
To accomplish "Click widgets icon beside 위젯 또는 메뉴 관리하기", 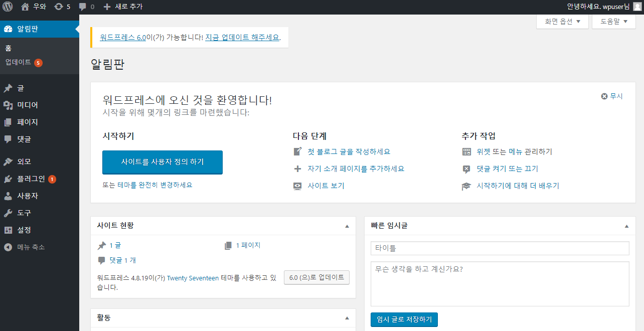I will coord(466,151).
